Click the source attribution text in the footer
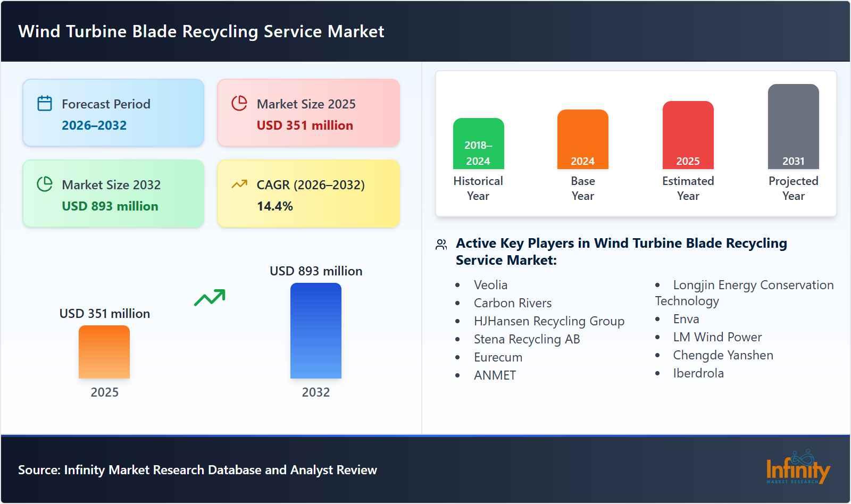 198,470
